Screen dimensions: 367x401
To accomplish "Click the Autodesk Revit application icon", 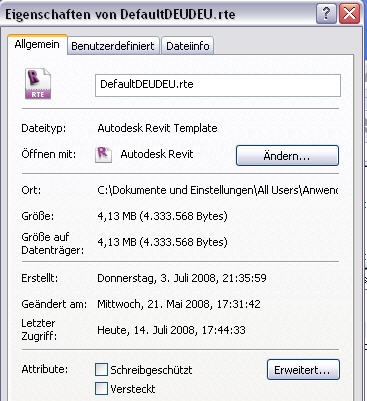I will [103, 155].
